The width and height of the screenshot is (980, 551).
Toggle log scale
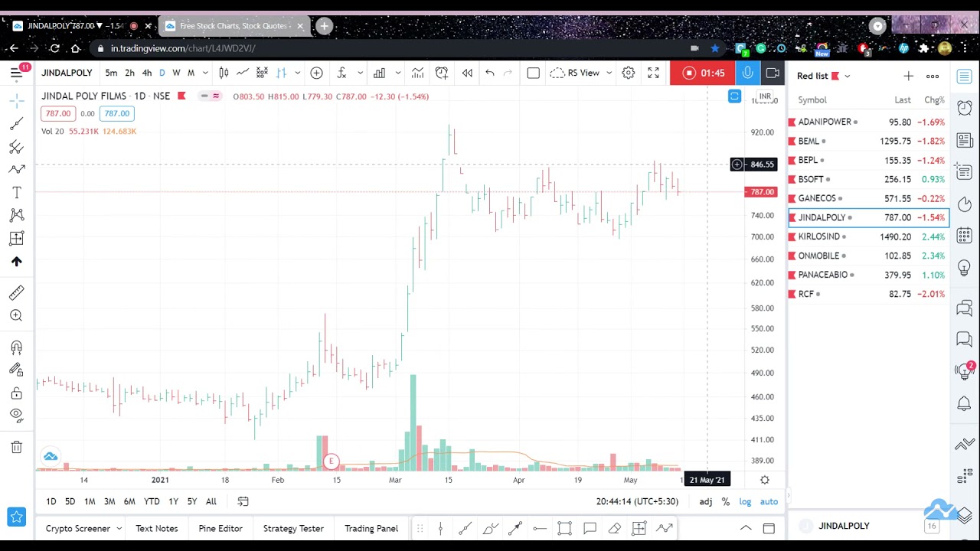click(745, 501)
